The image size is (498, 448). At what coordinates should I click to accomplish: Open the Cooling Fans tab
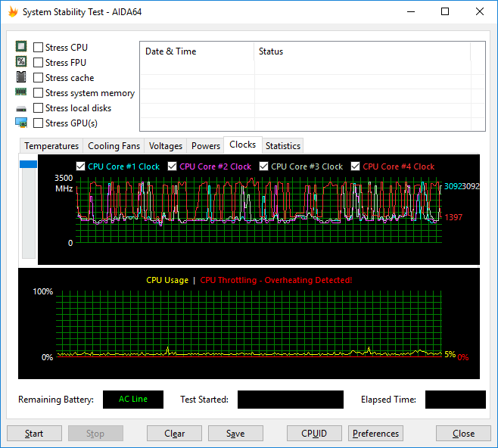pyautogui.click(x=114, y=146)
